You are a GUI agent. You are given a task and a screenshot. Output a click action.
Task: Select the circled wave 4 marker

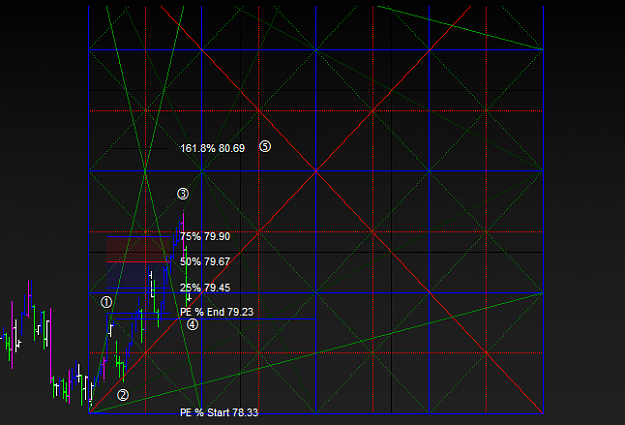(x=193, y=325)
